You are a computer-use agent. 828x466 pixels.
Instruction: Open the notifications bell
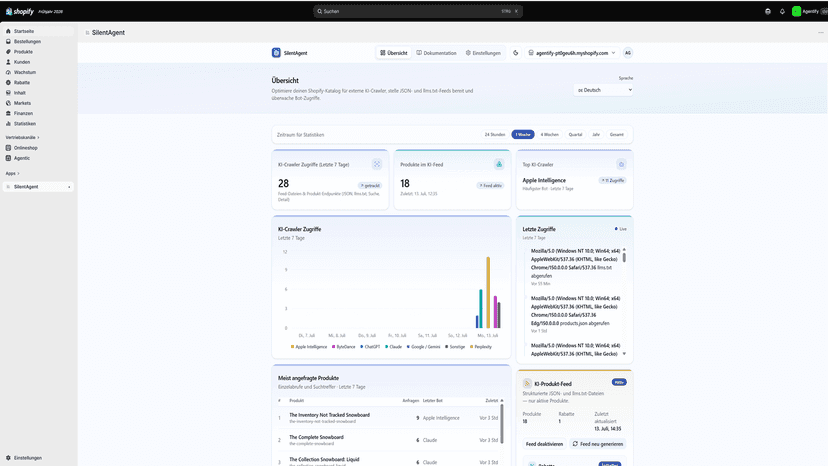(x=782, y=11)
